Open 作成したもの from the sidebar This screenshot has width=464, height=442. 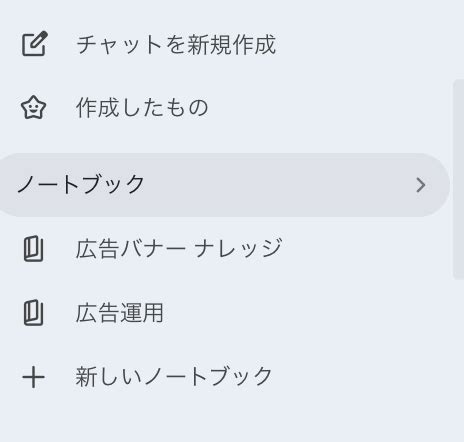coord(142,108)
